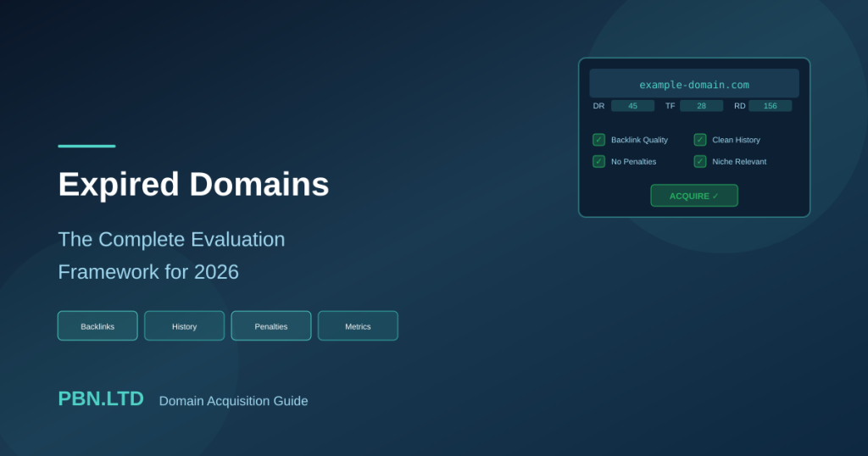This screenshot has height=456, width=868.
Task: Uncheck the No Penalties checkbox
Action: click(599, 161)
